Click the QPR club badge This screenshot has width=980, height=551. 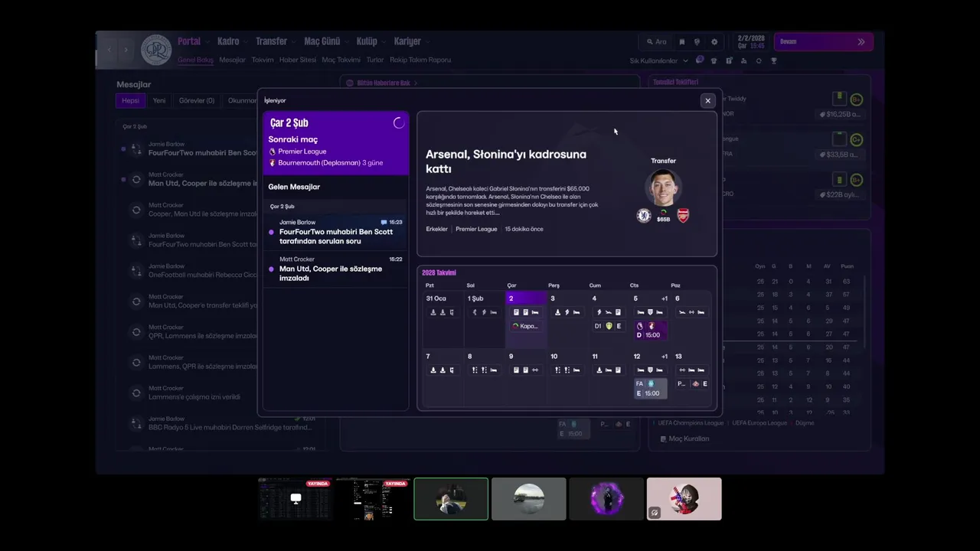click(x=156, y=50)
